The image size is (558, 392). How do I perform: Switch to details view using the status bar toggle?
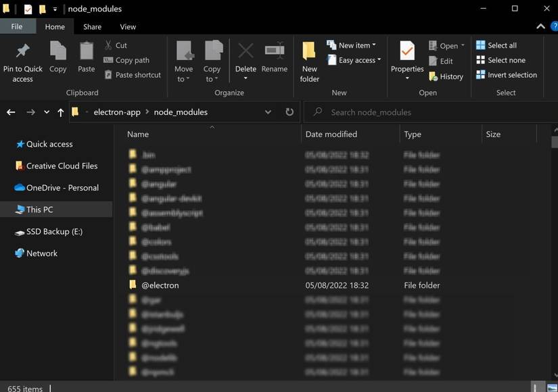(538, 388)
